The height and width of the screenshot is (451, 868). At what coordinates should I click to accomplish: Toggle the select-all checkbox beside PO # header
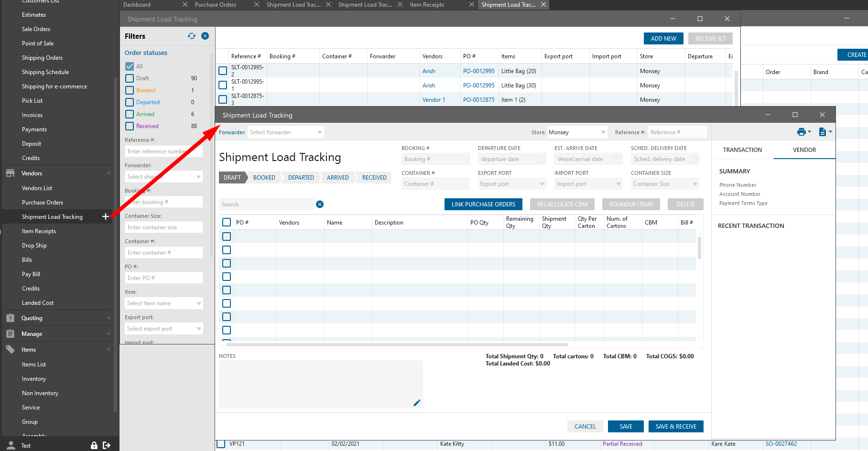(227, 222)
